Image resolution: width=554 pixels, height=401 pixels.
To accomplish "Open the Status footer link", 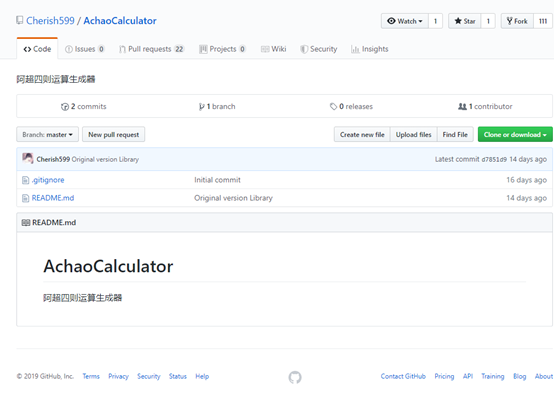I will (x=178, y=376).
